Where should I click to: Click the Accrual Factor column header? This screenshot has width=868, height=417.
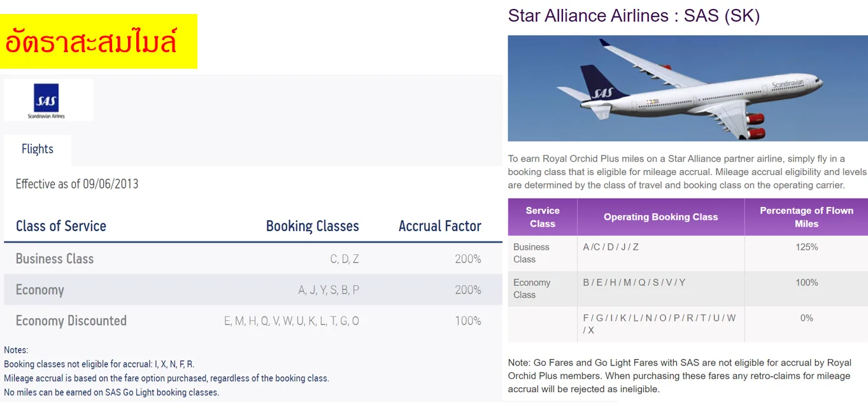pos(440,226)
